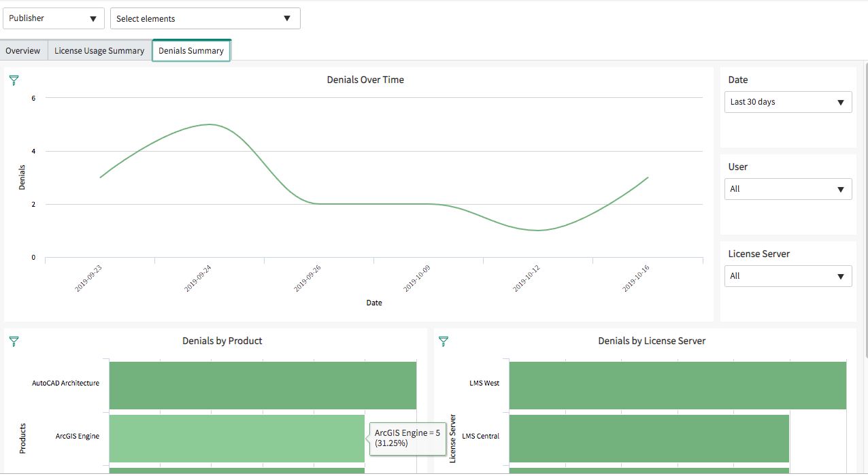Screen dimensions: 868x476
Task: Click the Denials by License Server title
Action: (x=652, y=341)
